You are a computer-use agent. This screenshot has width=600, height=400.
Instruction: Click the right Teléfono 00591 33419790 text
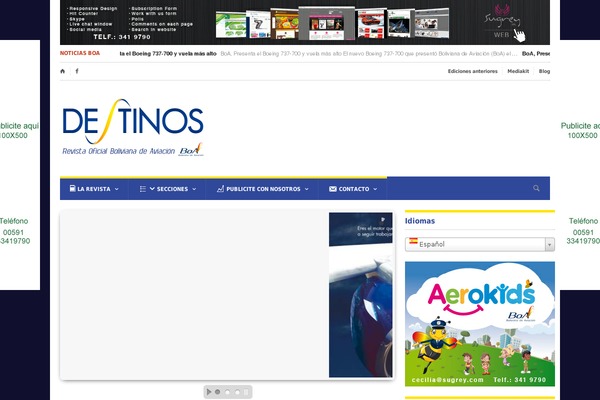(x=583, y=231)
